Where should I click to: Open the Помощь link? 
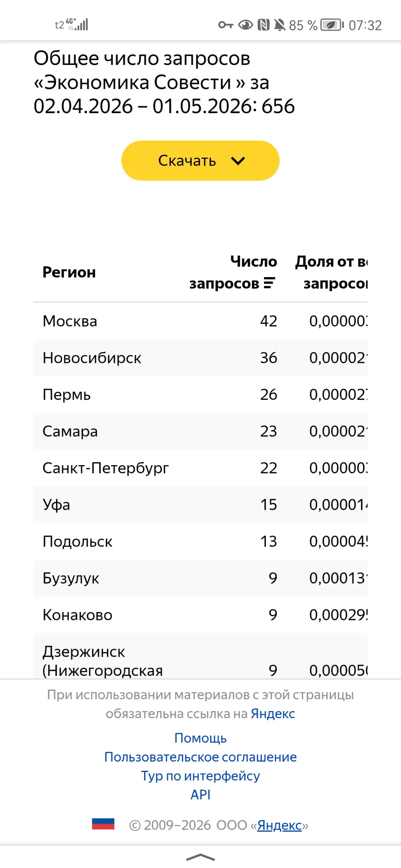pyautogui.click(x=200, y=738)
